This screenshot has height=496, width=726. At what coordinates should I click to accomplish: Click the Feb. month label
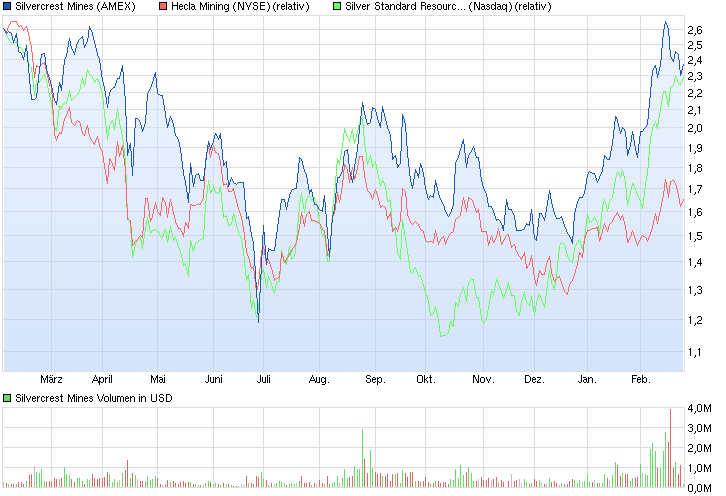[641, 380]
